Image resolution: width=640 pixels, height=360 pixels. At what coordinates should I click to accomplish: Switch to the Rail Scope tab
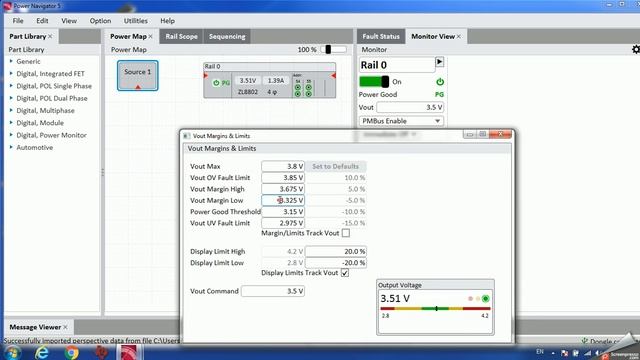[181, 36]
